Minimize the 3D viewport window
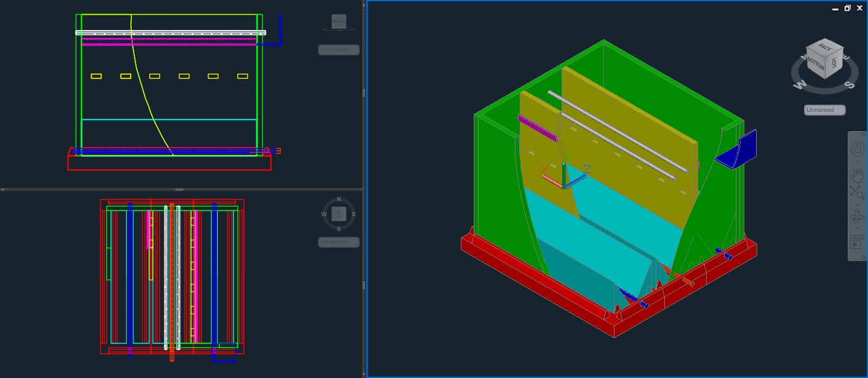Screen dimensions: 868x378 835,9
